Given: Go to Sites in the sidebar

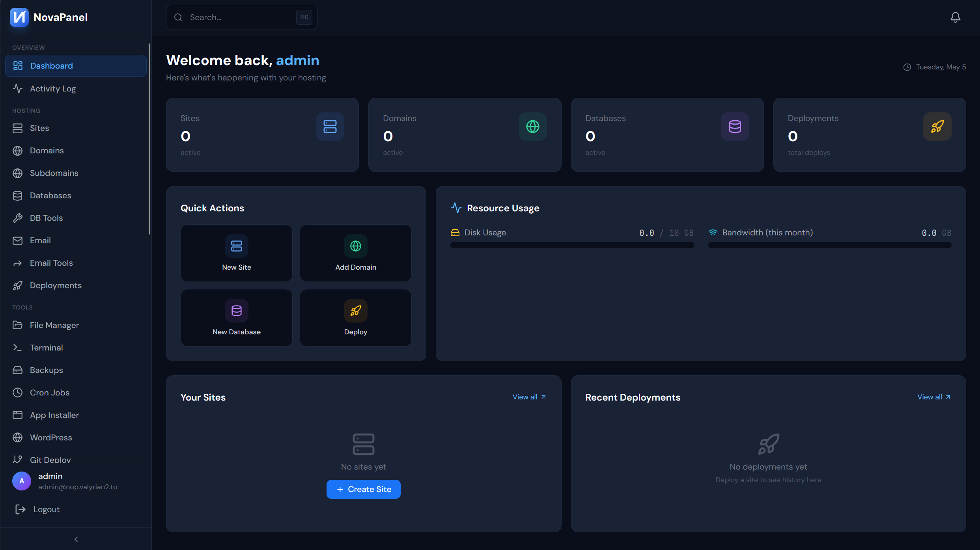Looking at the screenshot, I should [76, 128].
